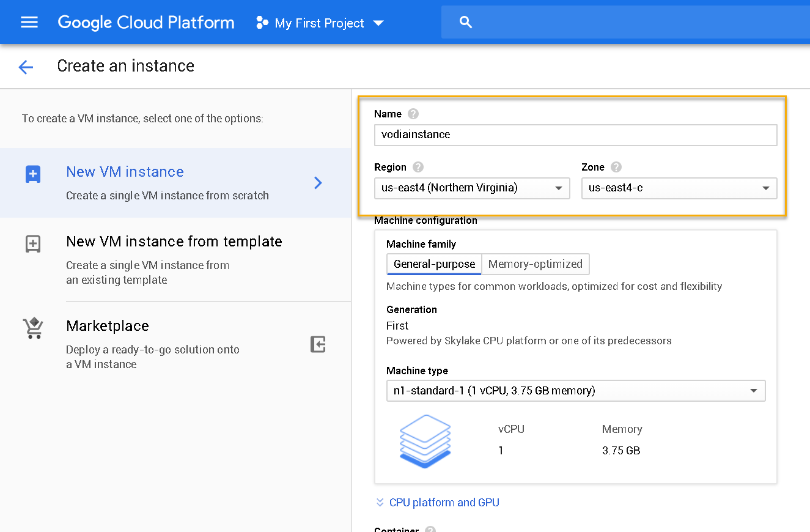This screenshot has height=532, width=810.
Task: Click the Region help question icon
Action: 418,167
